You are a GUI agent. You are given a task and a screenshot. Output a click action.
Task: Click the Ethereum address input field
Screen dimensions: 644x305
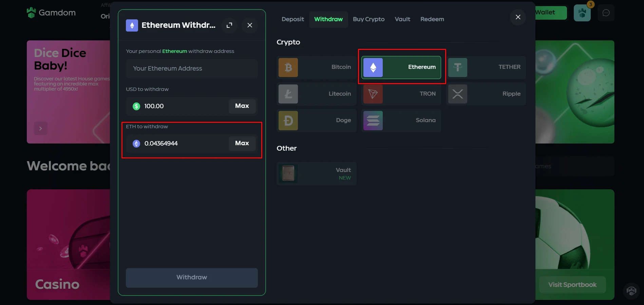pos(192,69)
